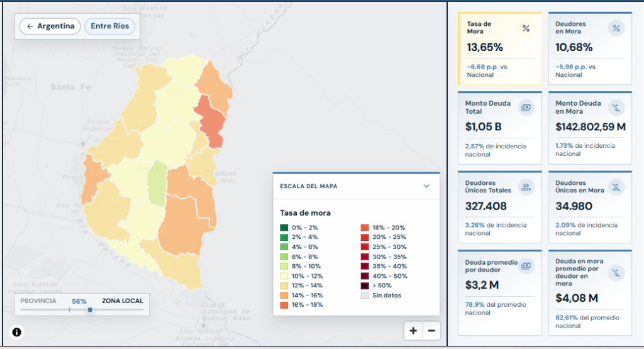Click the Deudores en Mora 10,68% value
Image resolution: width=644 pixels, height=349 pixels.
coord(574,47)
